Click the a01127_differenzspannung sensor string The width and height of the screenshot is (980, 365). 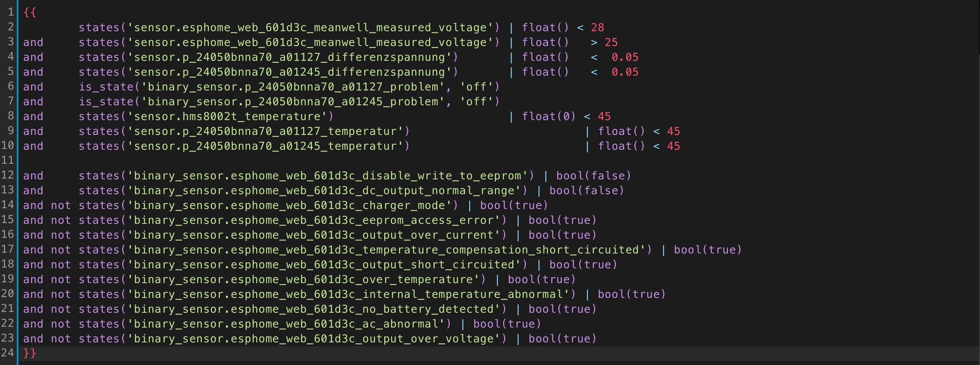point(289,57)
